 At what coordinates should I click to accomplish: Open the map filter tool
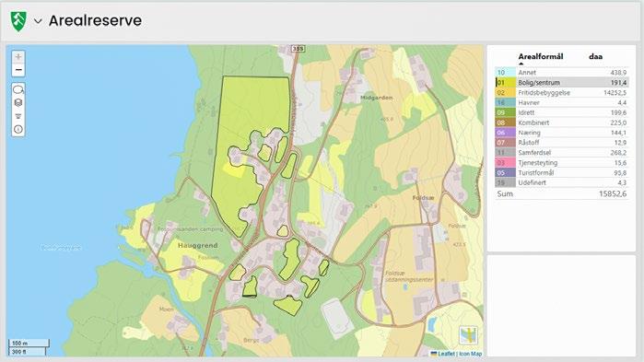tap(18, 116)
